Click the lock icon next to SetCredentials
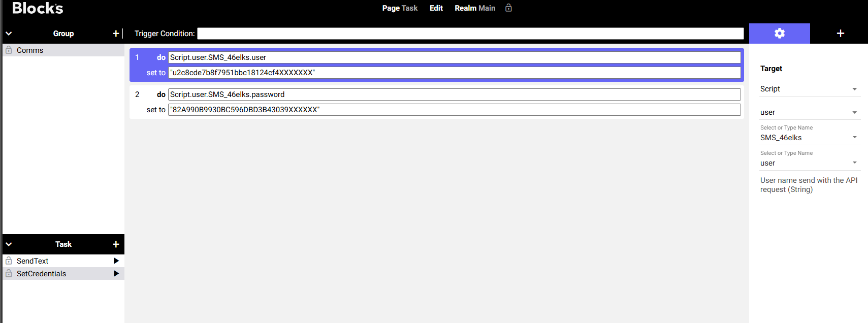This screenshot has height=323, width=868. coord(9,274)
